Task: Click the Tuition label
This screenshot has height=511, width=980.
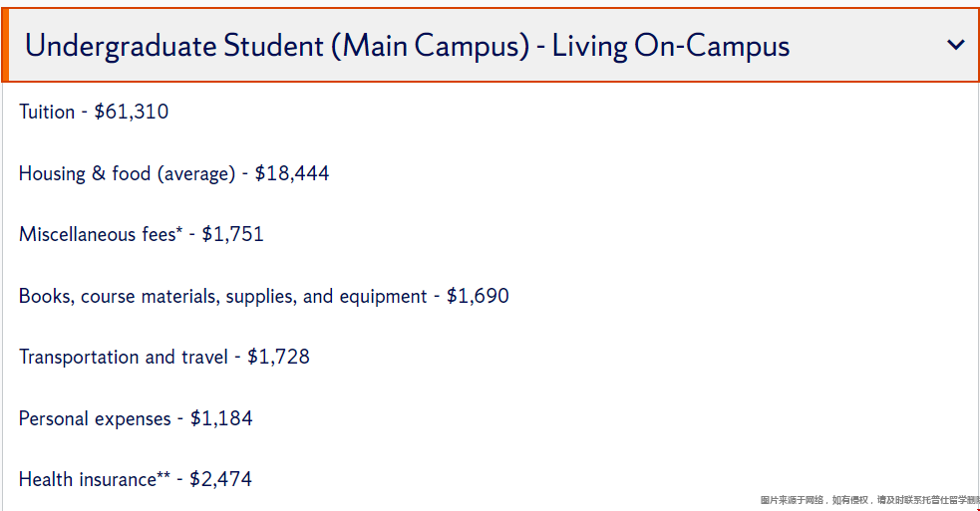Action: (47, 113)
